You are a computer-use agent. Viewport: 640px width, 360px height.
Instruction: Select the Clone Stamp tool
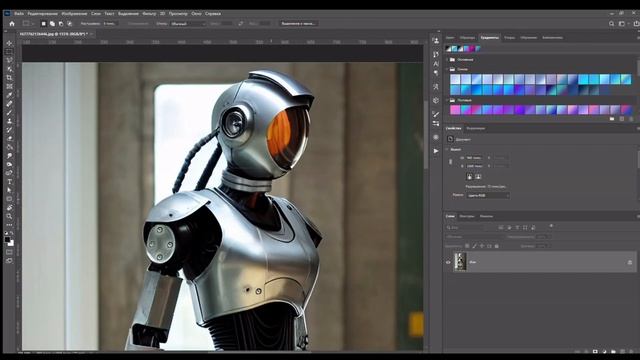click(x=9, y=121)
